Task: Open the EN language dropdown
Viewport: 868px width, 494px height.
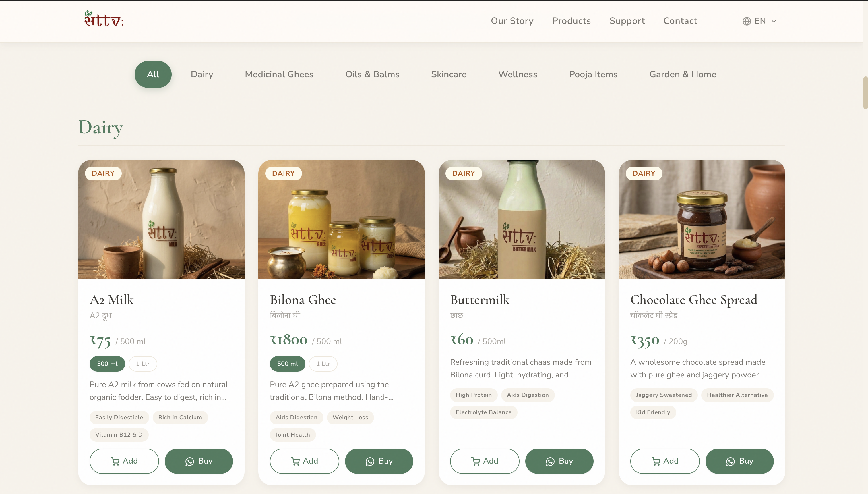Action: (x=759, y=21)
